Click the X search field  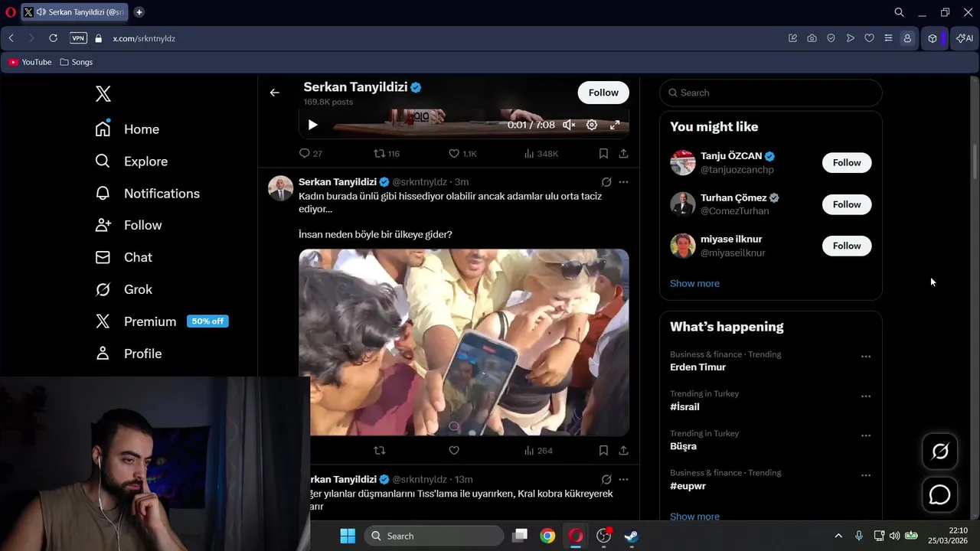(771, 93)
